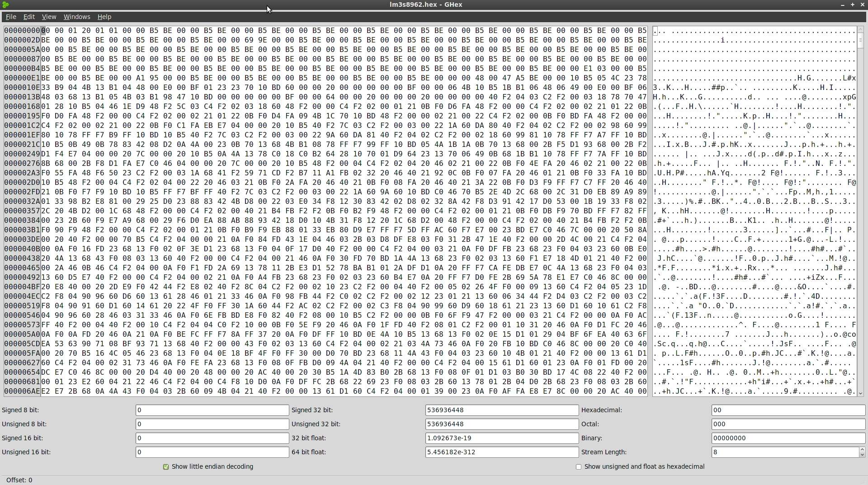This screenshot has height=485, width=868.
Task: Toggle Show little endian decoding checkbox
Action: tap(166, 467)
